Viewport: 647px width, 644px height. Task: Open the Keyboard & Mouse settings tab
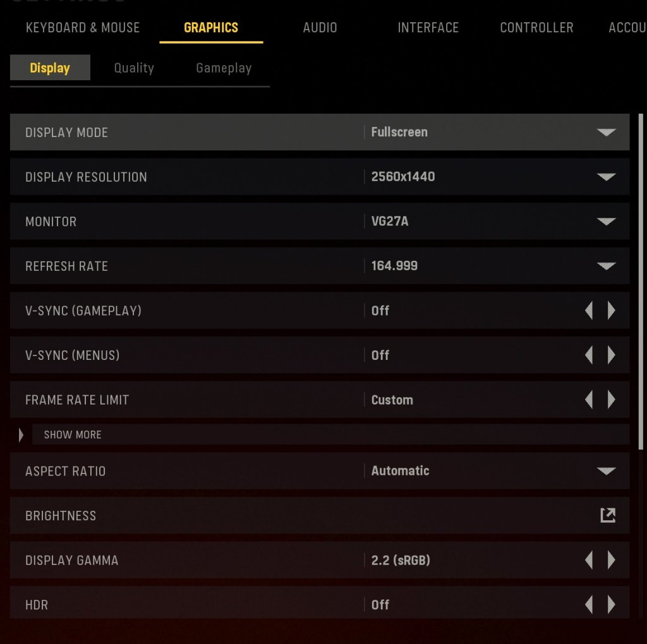click(x=83, y=28)
